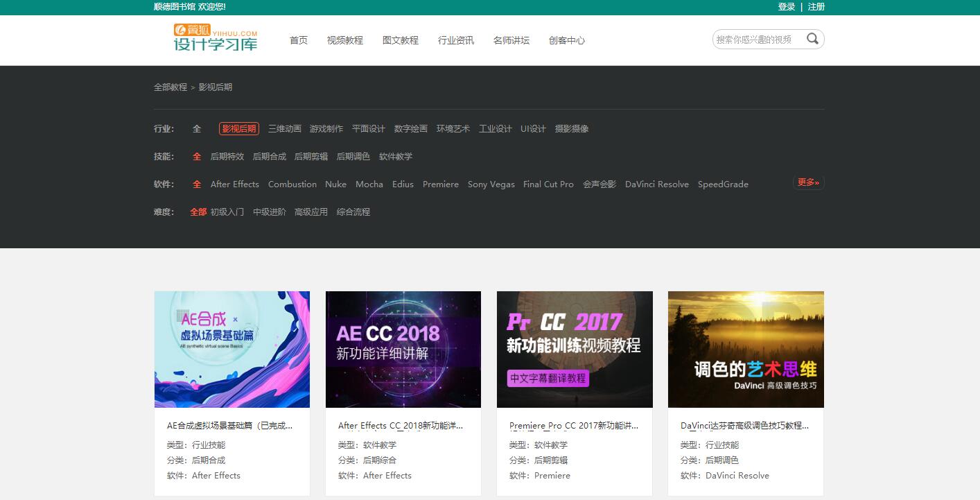Click 影视后期 in the breadcrumb
This screenshot has height=500, width=980.
[x=216, y=87]
